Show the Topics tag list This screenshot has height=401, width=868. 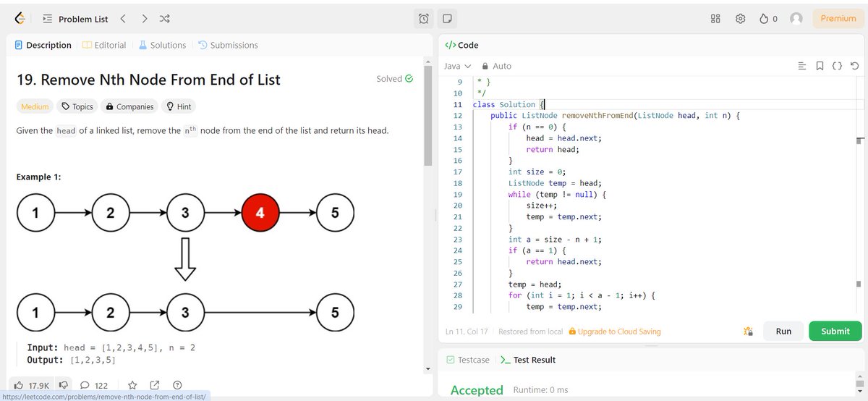[77, 106]
